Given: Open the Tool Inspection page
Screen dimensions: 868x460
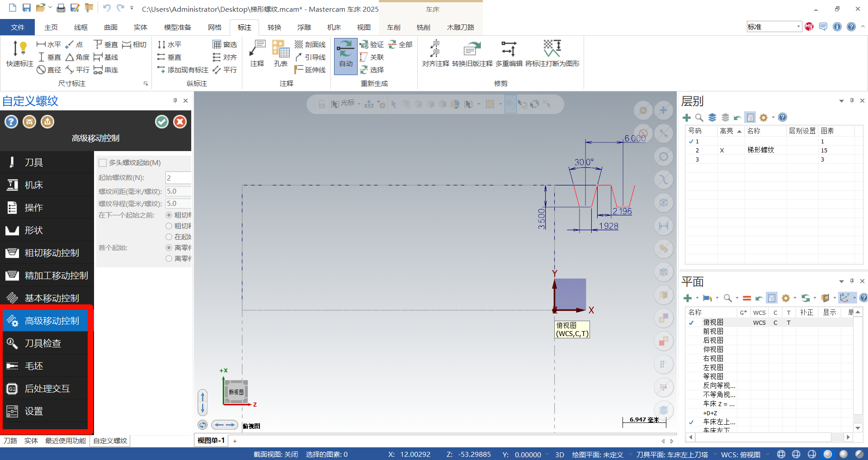Looking at the screenshot, I should point(47,343).
